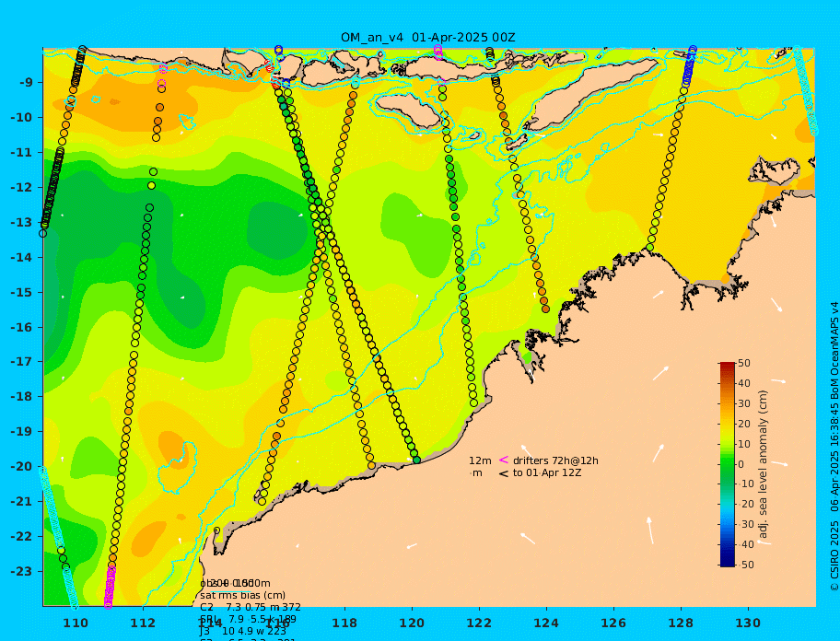Click longitude axis label 126
This screenshot has width=840, height=641.
[613, 623]
